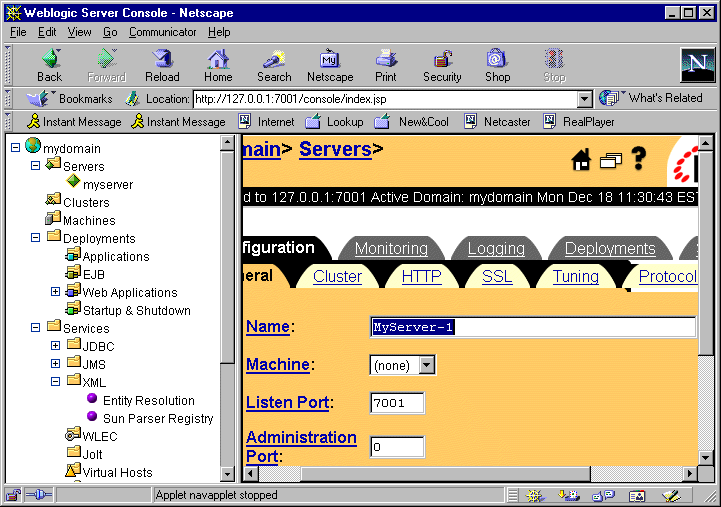
Task: Click the Machine label link
Action: pyautogui.click(x=278, y=364)
